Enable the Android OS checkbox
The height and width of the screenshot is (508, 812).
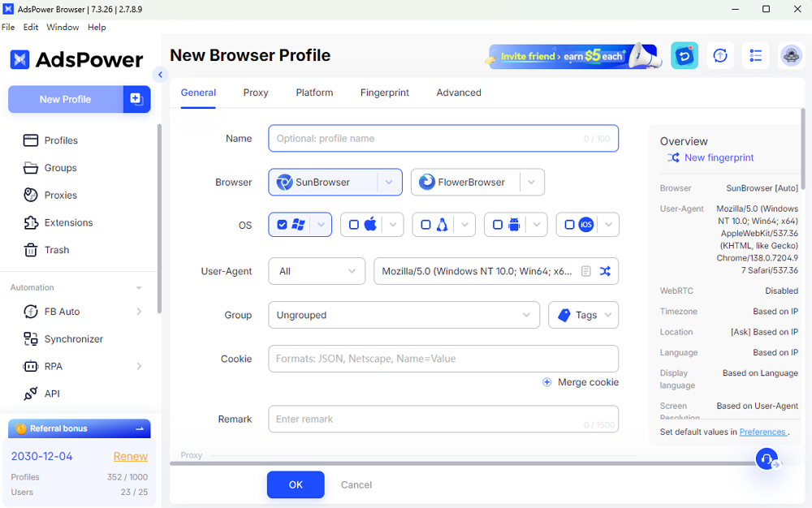[x=498, y=225]
